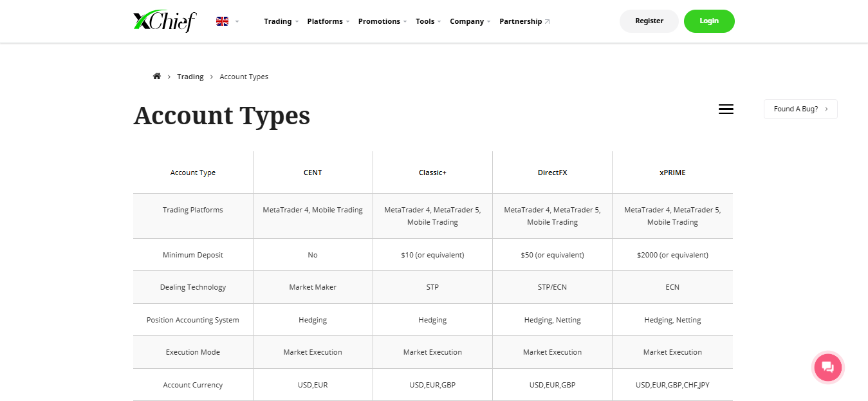Screen dimensions: 868x401
Task: Click the Found A Bug? button
Action: (x=800, y=109)
